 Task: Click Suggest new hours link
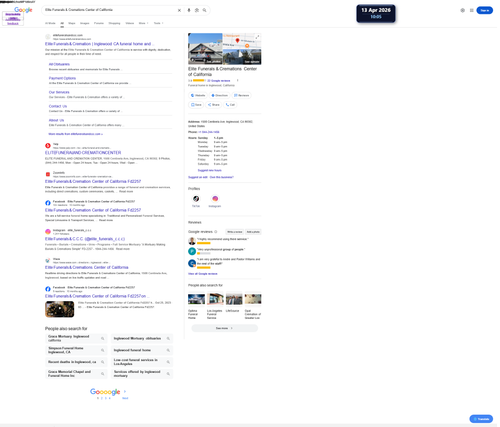click(210, 170)
